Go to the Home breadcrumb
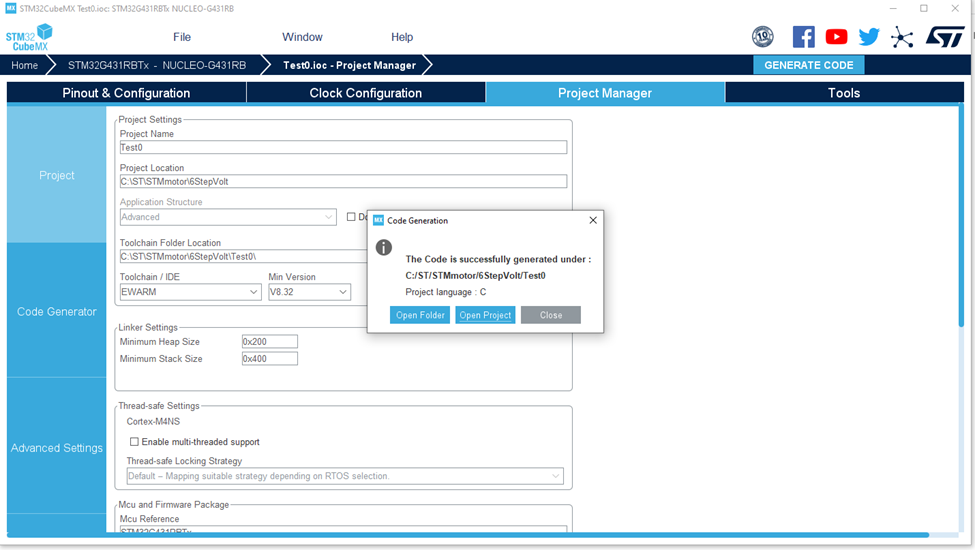Screen dimensions: 975x550 coord(24,65)
